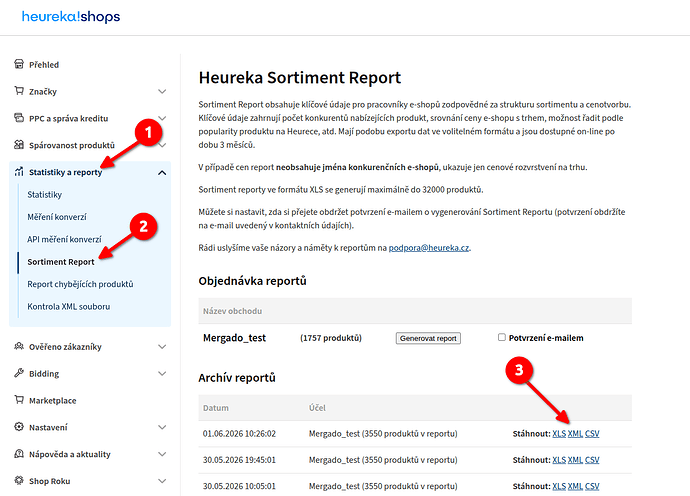
Task: Click the Objednávka reportů heading
Action: click(x=253, y=281)
